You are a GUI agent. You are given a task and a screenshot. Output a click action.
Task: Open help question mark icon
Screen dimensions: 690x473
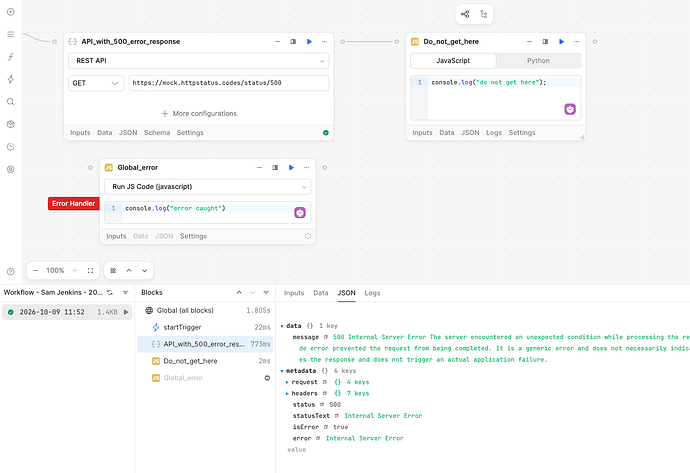(11, 271)
